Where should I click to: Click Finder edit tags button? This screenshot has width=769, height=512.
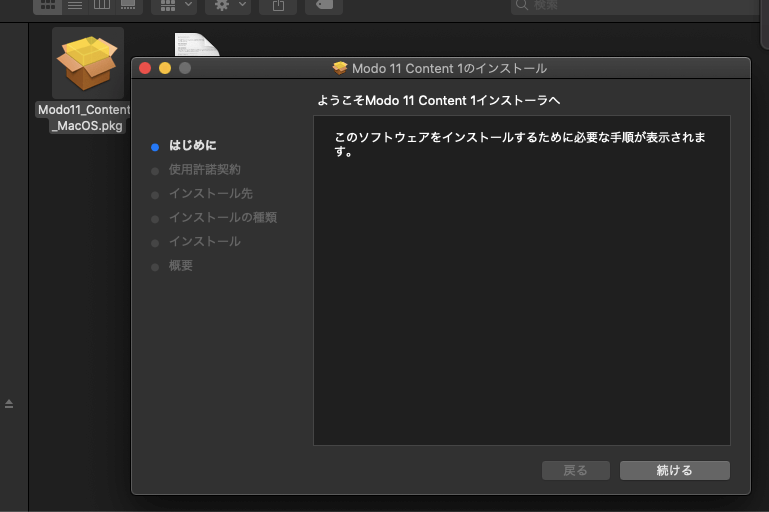click(324, 5)
